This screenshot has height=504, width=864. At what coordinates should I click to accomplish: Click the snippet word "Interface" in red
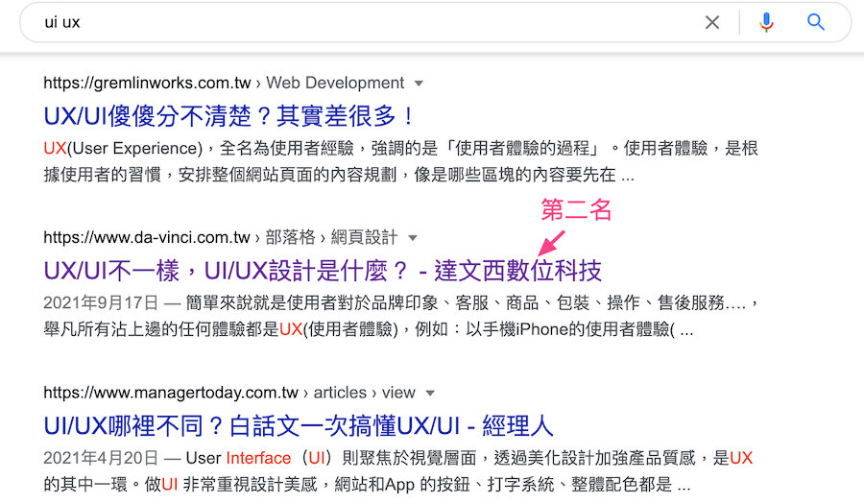point(258,458)
